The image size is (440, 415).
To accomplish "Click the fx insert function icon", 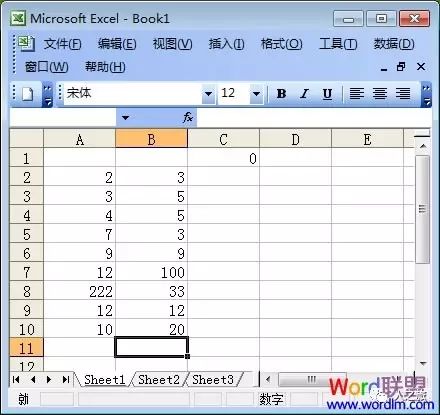I will pos(188,117).
